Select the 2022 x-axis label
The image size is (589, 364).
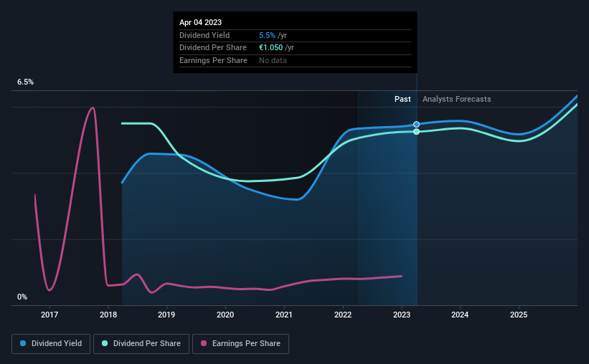coord(343,315)
